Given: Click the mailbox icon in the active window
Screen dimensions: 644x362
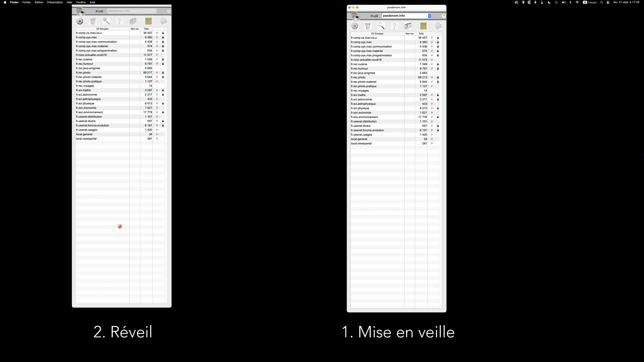Looking at the screenshot, I should coord(408,26).
